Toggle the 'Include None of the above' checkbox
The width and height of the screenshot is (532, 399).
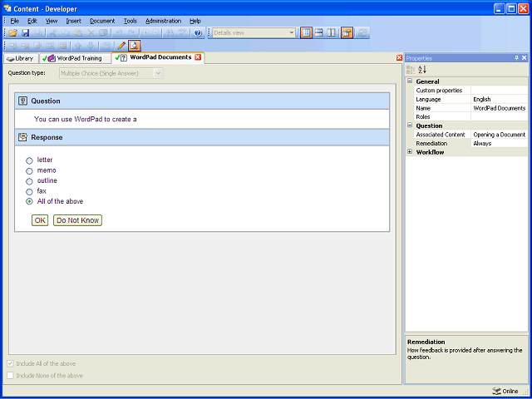[x=11, y=376]
